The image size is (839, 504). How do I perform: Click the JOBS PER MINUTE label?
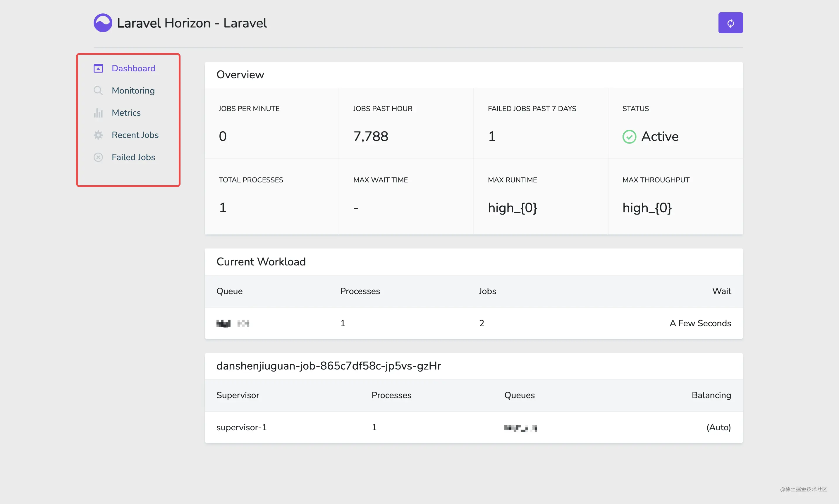(x=249, y=109)
